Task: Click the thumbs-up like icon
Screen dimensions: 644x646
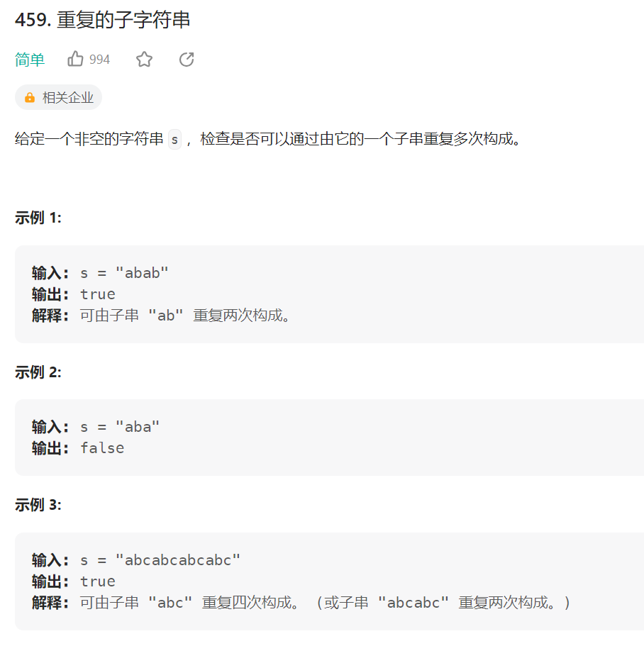Action: 75,60
